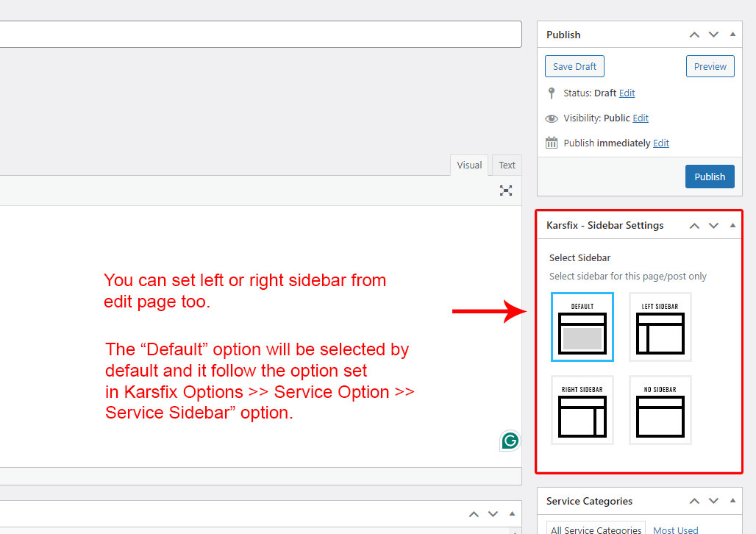
Task: Choose the Right Sidebar layout option
Action: [582, 410]
